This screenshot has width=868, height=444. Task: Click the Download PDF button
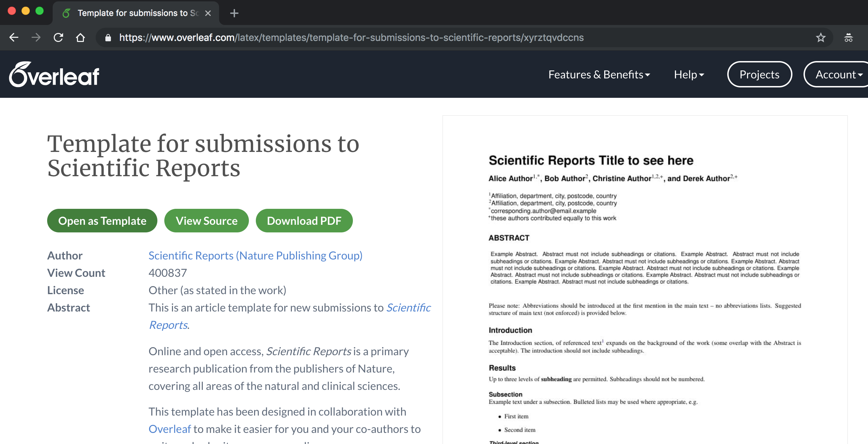pyautogui.click(x=304, y=220)
